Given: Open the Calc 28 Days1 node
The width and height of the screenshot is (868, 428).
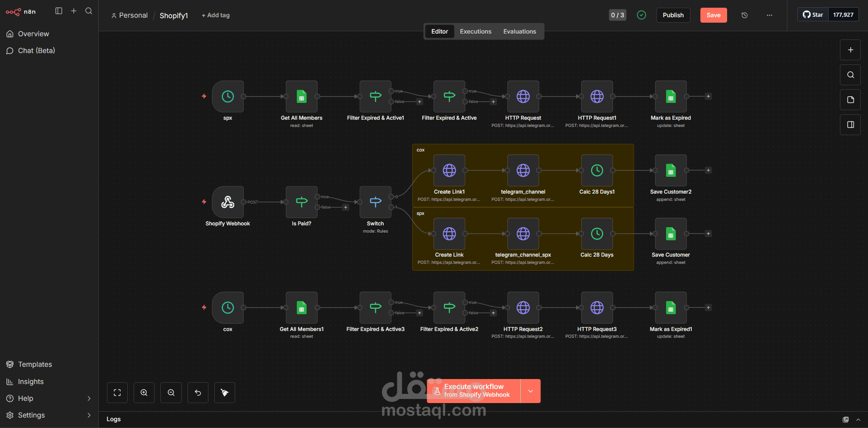Looking at the screenshot, I should (x=597, y=170).
